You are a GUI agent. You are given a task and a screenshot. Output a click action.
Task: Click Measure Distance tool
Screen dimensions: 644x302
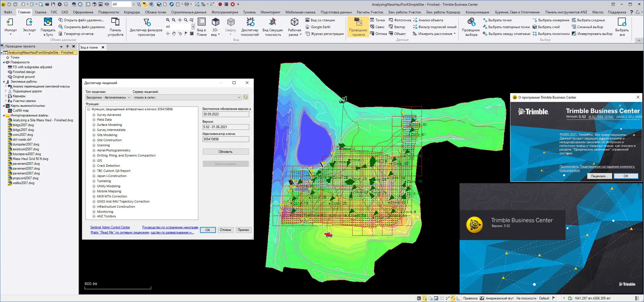coord(434,34)
